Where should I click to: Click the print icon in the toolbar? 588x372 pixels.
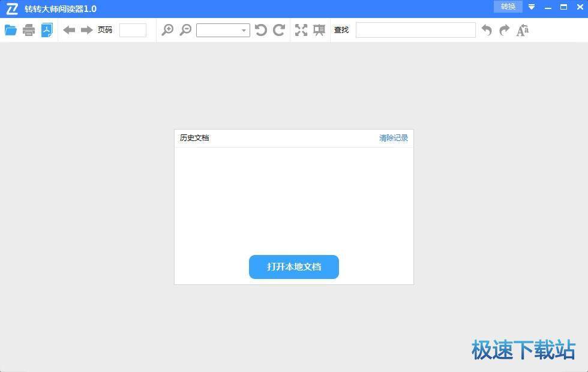[29, 29]
